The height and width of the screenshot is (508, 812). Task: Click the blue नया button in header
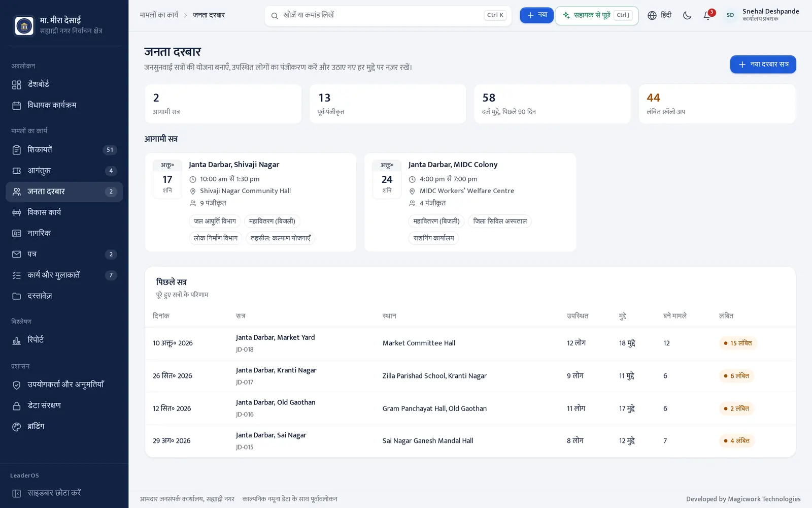pyautogui.click(x=536, y=15)
